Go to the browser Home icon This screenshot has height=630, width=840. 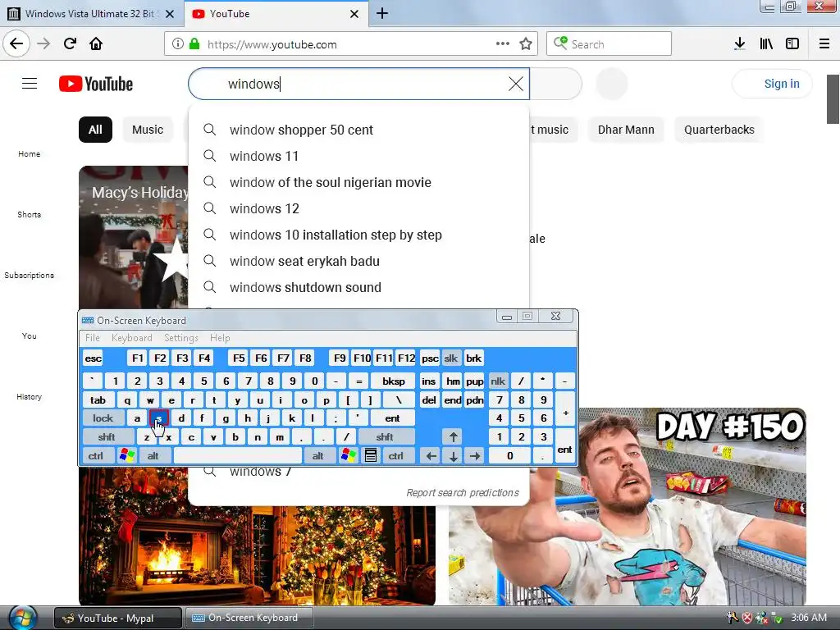tap(96, 44)
